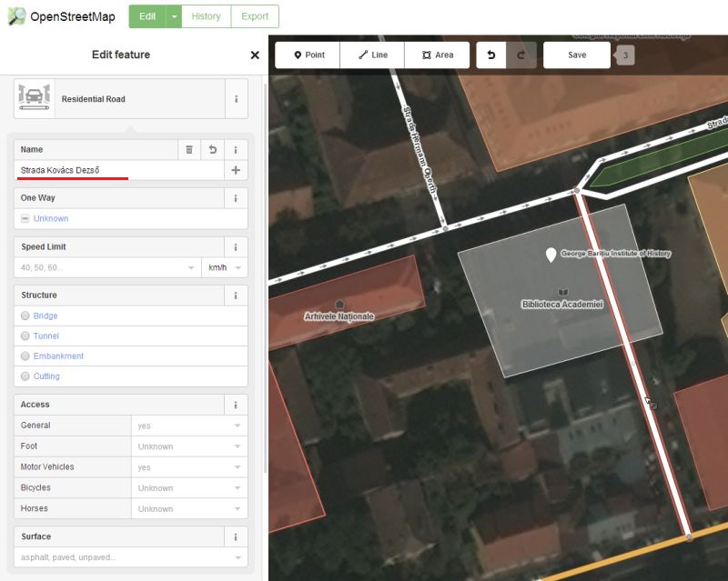Click the Residential Road preset icon
Viewport: 728px width, 581px height.
click(x=34, y=98)
